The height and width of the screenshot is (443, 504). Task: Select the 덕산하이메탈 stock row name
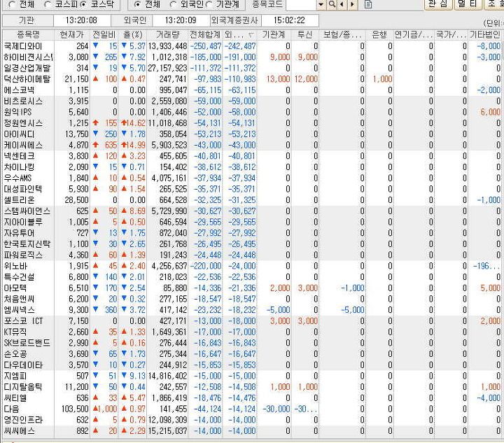point(27,79)
